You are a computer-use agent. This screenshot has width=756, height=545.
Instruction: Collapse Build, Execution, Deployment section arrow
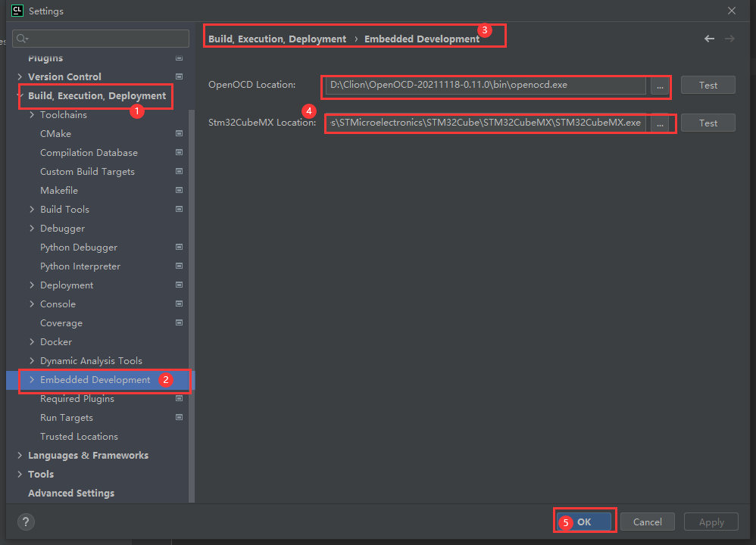[20, 95]
